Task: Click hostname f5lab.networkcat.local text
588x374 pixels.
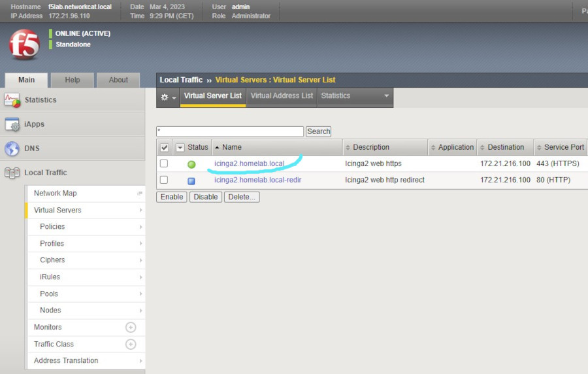Action: click(80, 7)
